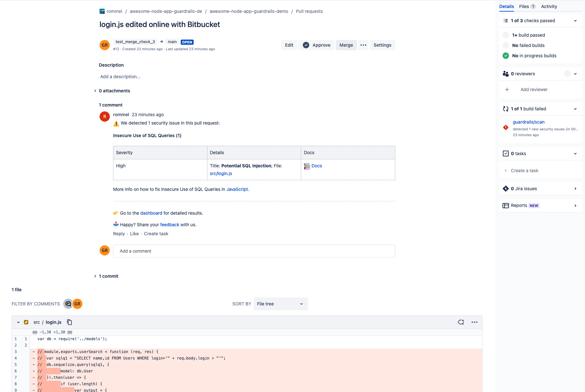Switch to the Files tab
The image size is (585, 392).
[527, 6]
